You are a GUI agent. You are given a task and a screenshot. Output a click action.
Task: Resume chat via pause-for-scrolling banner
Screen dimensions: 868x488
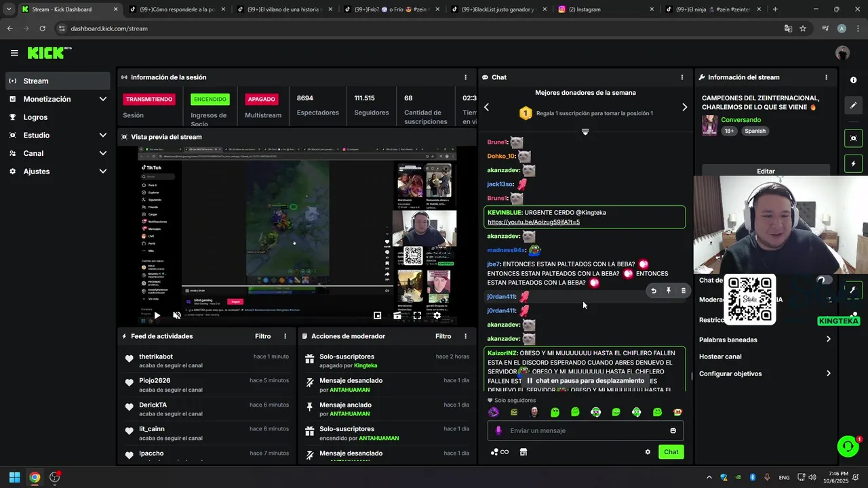[x=585, y=381]
